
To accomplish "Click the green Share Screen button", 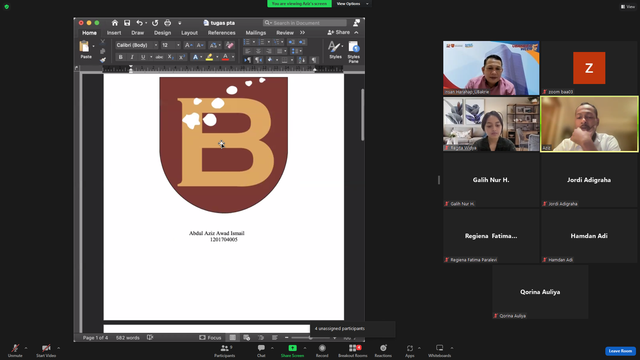I will click(x=292, y=351).
